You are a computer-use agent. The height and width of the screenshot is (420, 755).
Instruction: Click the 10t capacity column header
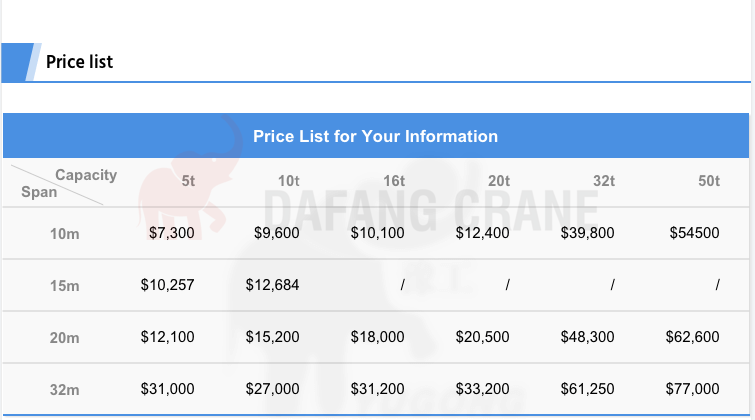point(288,181)
